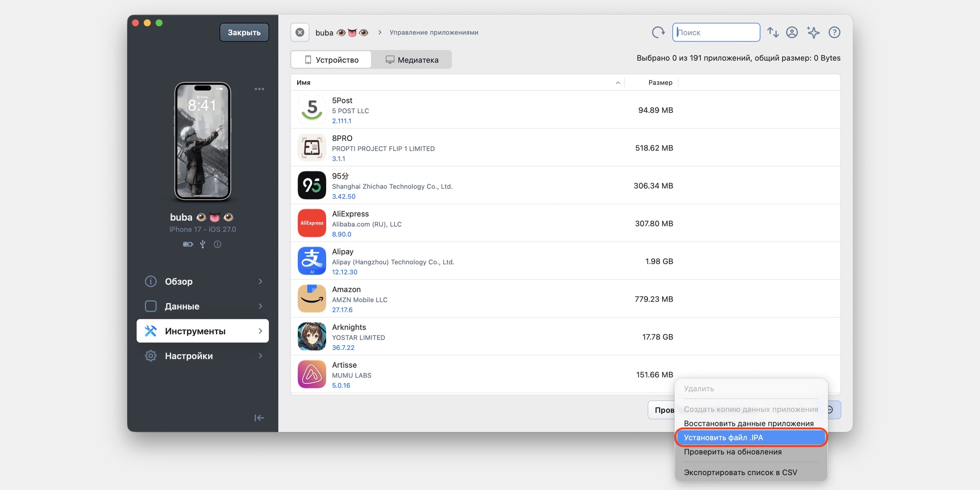Screen dimensions: 980x490
Task: Click Arknights size 17.78 GB
Action: click(657, 337)
